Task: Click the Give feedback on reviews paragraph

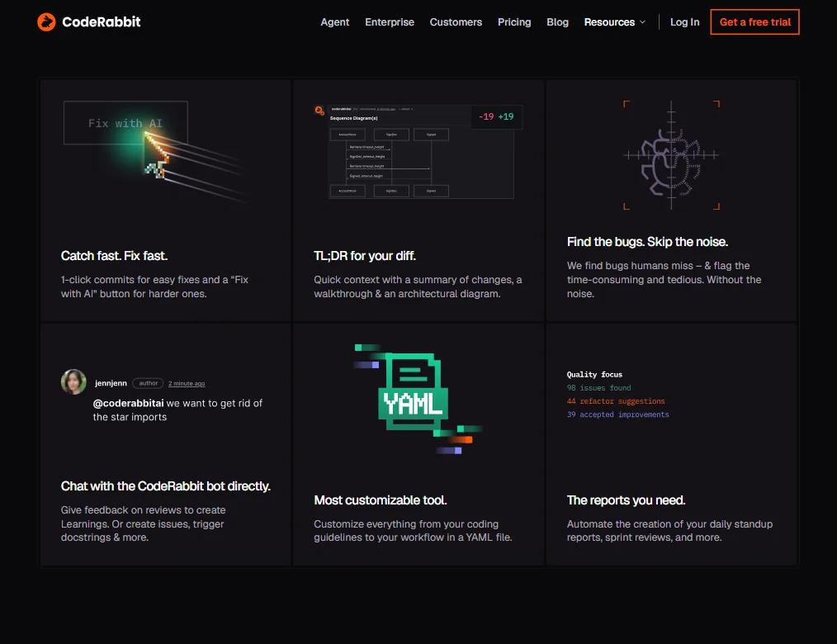Action: (143, 523)
